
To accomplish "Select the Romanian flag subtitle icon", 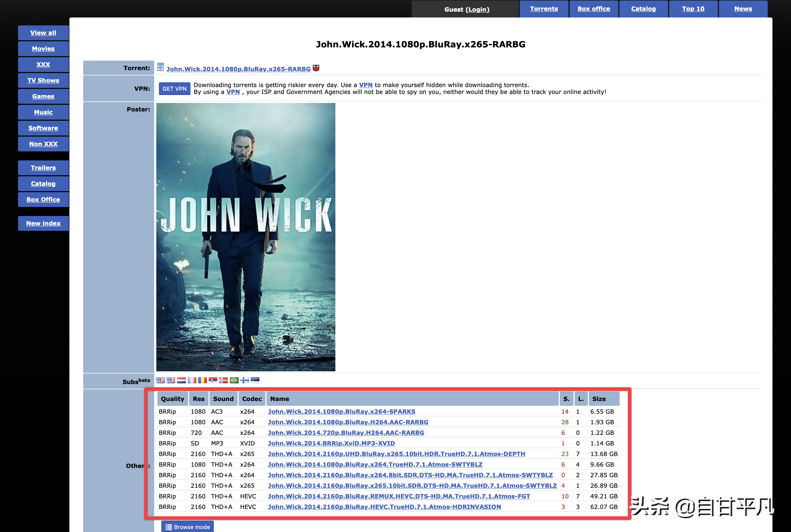I will point(203,380).
